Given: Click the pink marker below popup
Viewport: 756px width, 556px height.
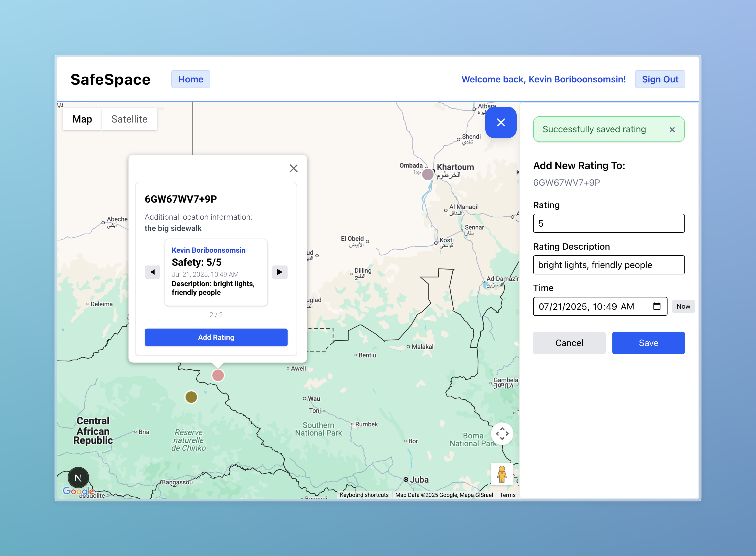Looking at the screenshot, I should coord(218,375).
